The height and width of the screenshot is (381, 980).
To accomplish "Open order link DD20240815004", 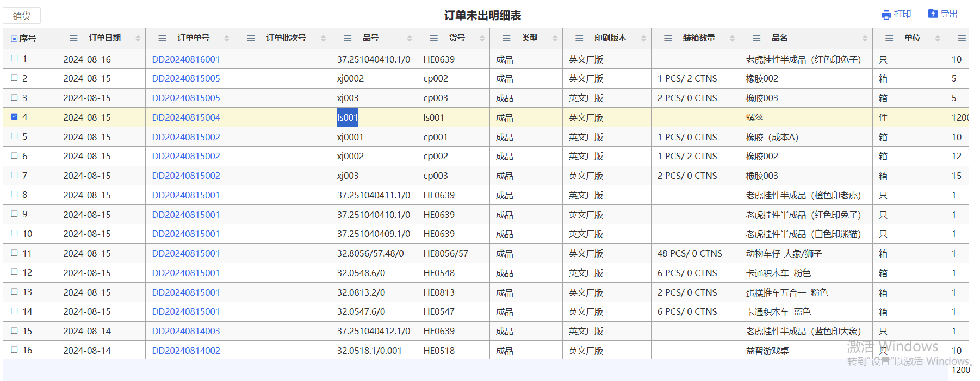I will 186,117.
